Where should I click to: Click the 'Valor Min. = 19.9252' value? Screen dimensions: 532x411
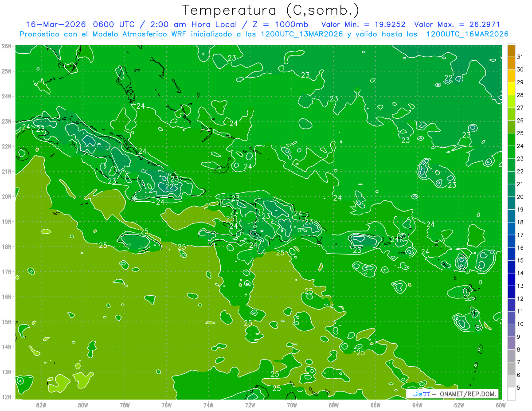pos(363,24)
